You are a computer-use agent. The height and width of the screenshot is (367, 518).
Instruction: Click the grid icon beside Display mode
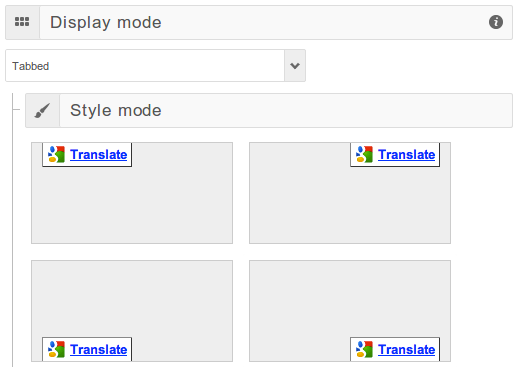(x=22, y=22)
